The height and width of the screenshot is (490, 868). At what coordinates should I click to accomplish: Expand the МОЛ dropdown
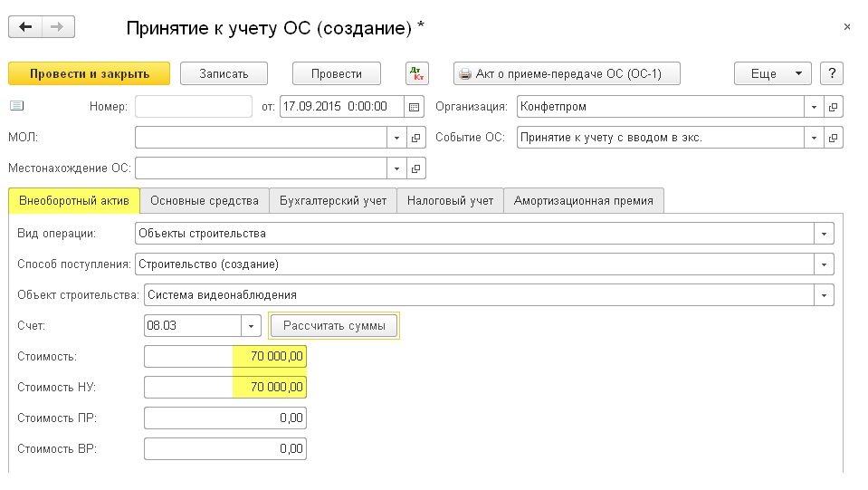tap(396, 138)
